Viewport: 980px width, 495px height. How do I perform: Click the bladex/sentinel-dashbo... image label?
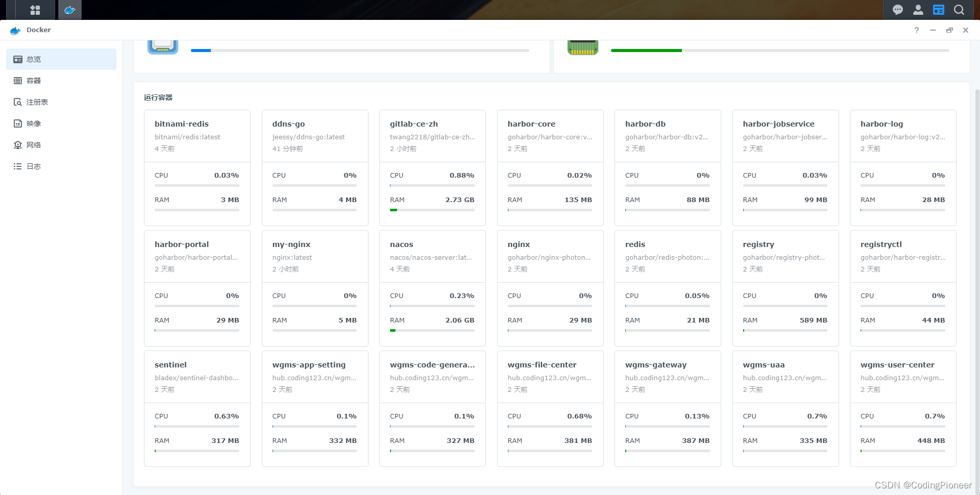(197, 378)
